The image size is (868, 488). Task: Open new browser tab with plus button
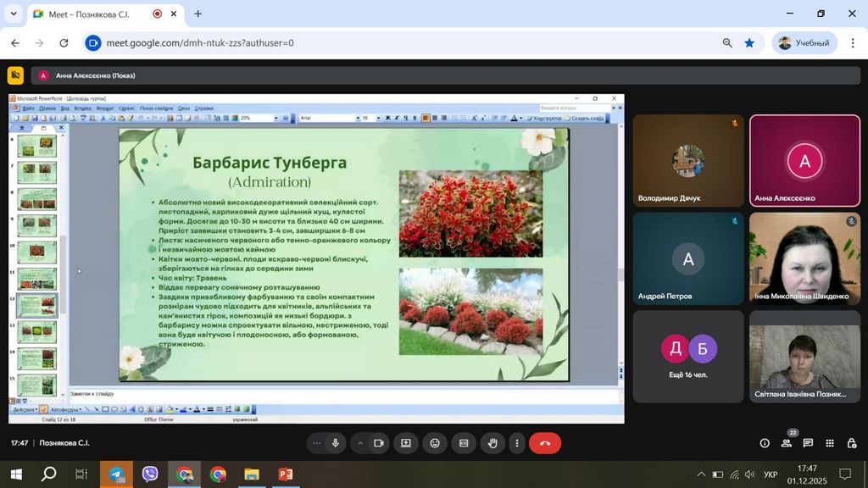pyautogui.click(x=198, y=14)
